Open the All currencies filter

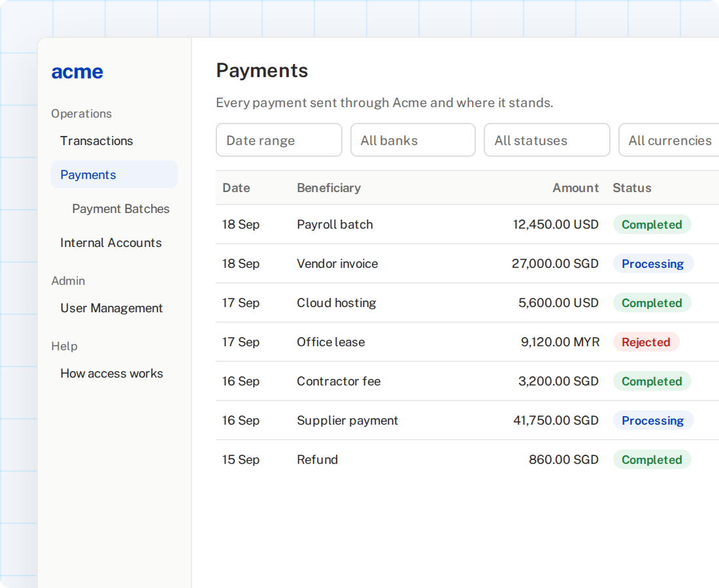(669, 140)
